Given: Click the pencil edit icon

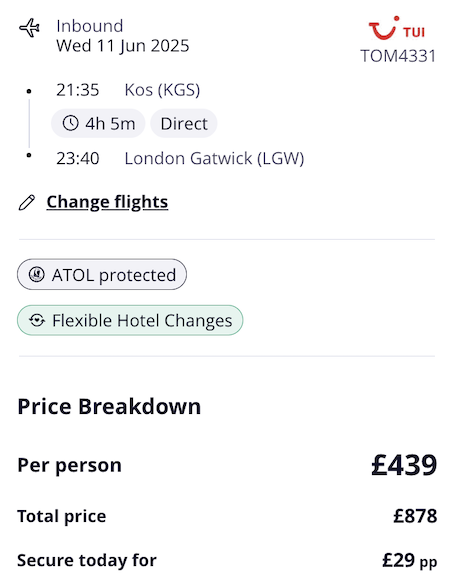Looking at the screenshot, I should point(27,202).
